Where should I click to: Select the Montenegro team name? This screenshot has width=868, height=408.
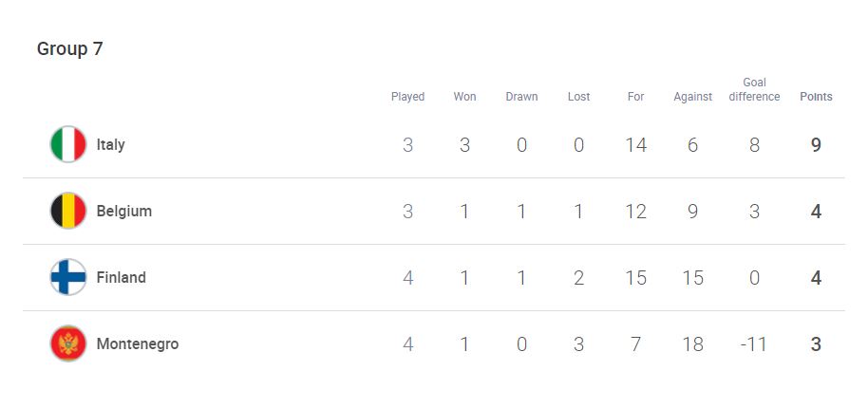[x=138, y=343]
